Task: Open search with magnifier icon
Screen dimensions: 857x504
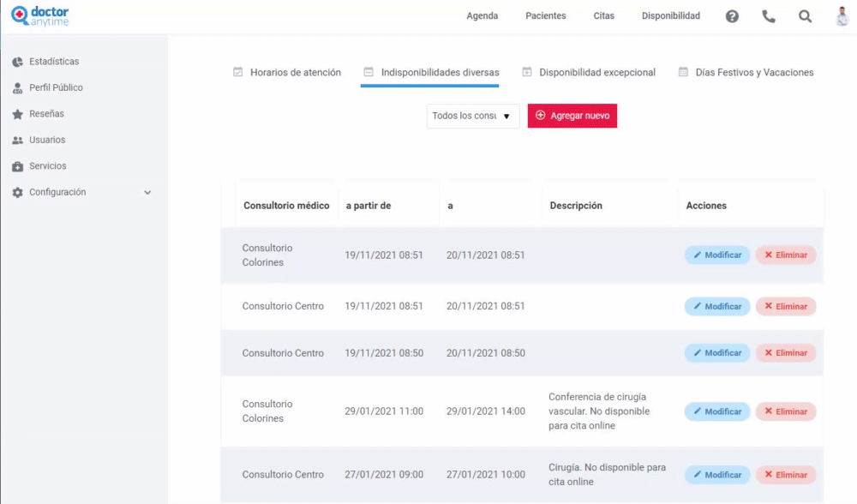Action: tap(805, 16)
